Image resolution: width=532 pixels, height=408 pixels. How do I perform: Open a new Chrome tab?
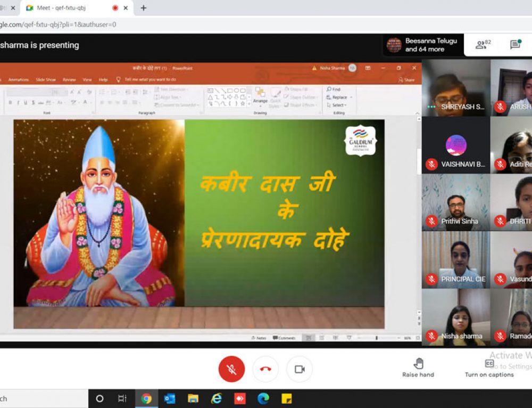[x=144, y=8]
